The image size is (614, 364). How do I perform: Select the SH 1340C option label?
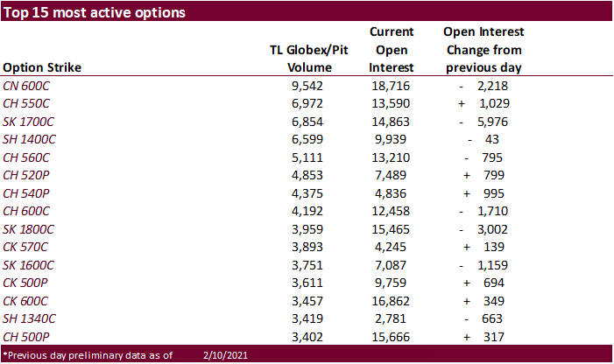point(30,316)
